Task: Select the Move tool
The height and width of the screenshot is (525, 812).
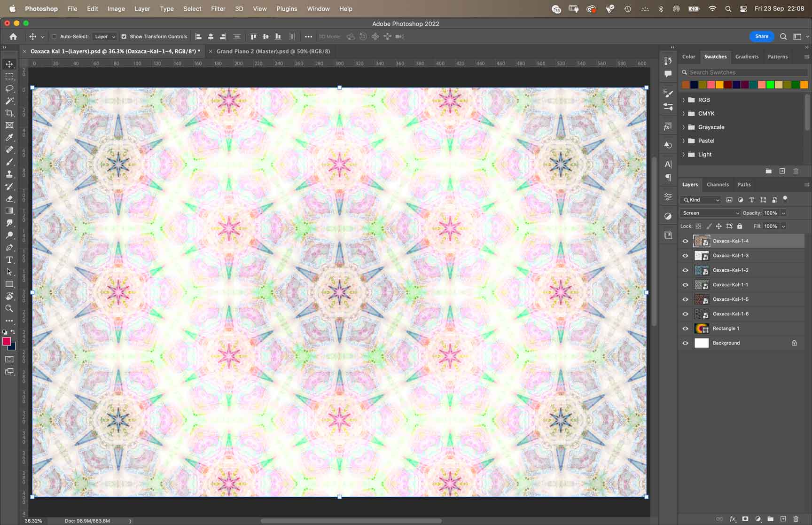Action: (9, 64)
